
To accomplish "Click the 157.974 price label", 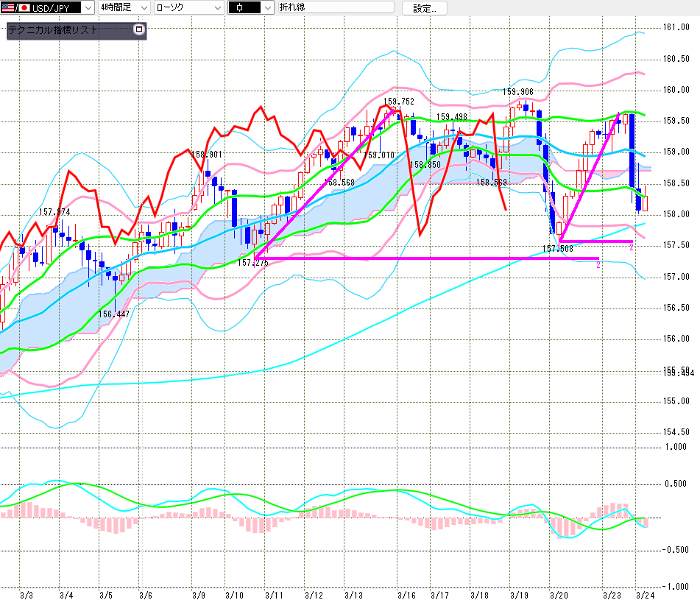I will 54,212.
